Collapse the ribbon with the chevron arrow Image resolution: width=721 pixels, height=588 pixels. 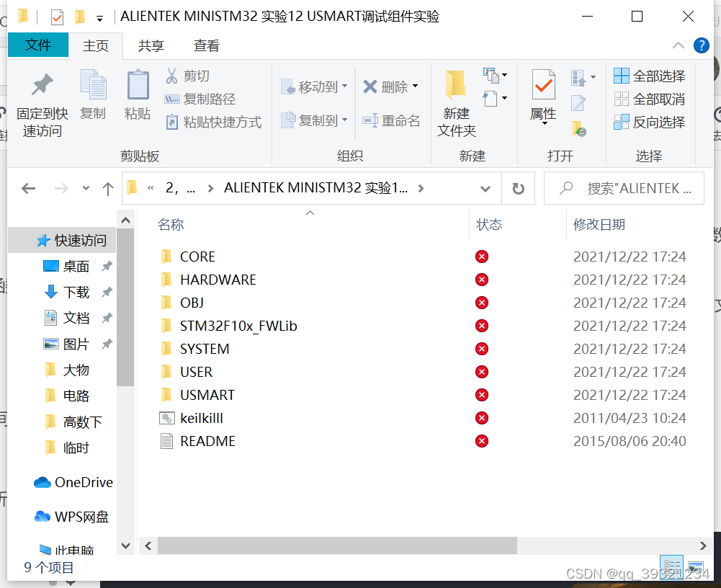[x=679, y=45]
